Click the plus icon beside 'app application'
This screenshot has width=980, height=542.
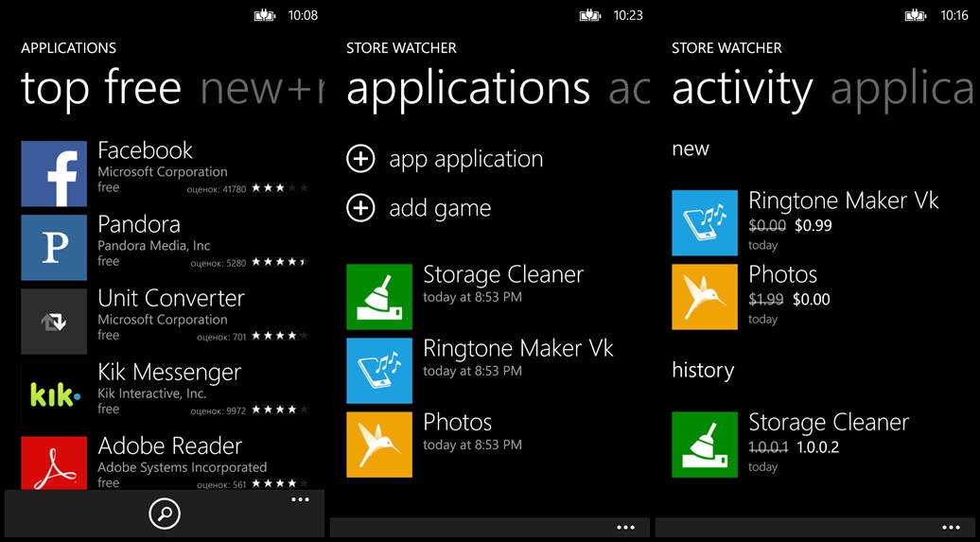(x=360, y=159)
